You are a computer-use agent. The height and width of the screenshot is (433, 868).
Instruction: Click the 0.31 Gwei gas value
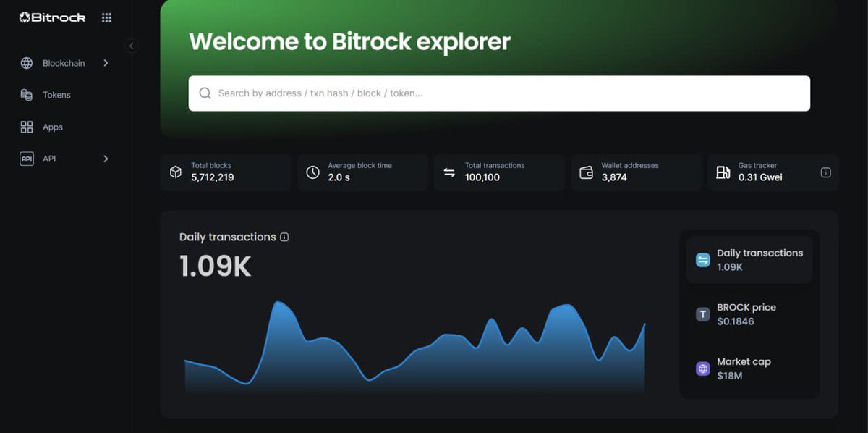pyautogui.click(x=760, y=177)
